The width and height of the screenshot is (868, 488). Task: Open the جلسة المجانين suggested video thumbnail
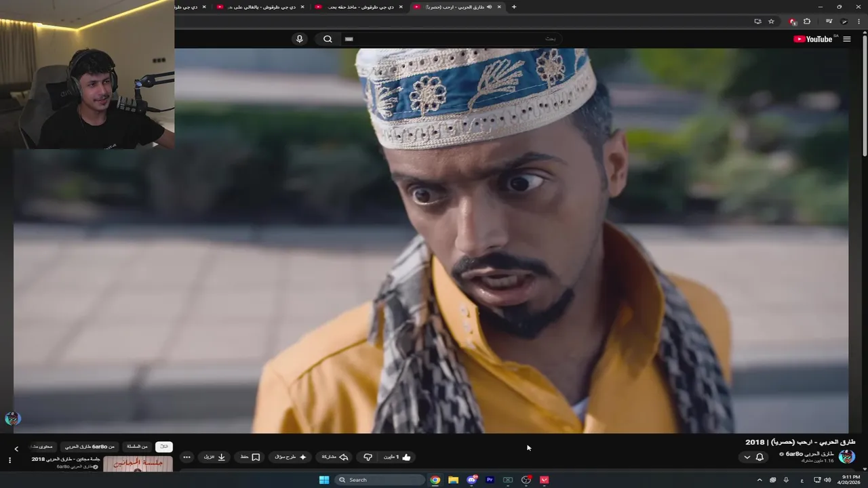(x=138, y=464)
